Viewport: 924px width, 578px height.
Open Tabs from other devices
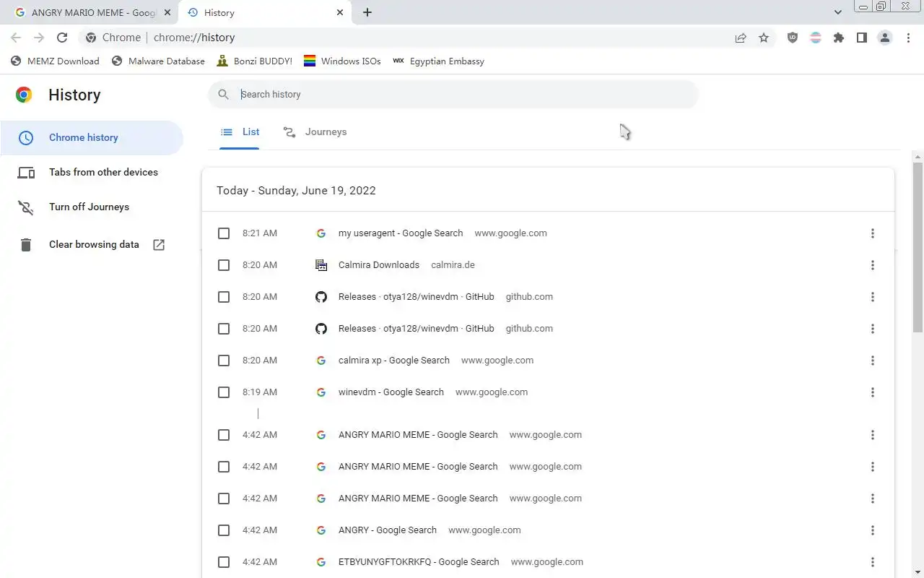pyautogui.click(x=103, y=172)
